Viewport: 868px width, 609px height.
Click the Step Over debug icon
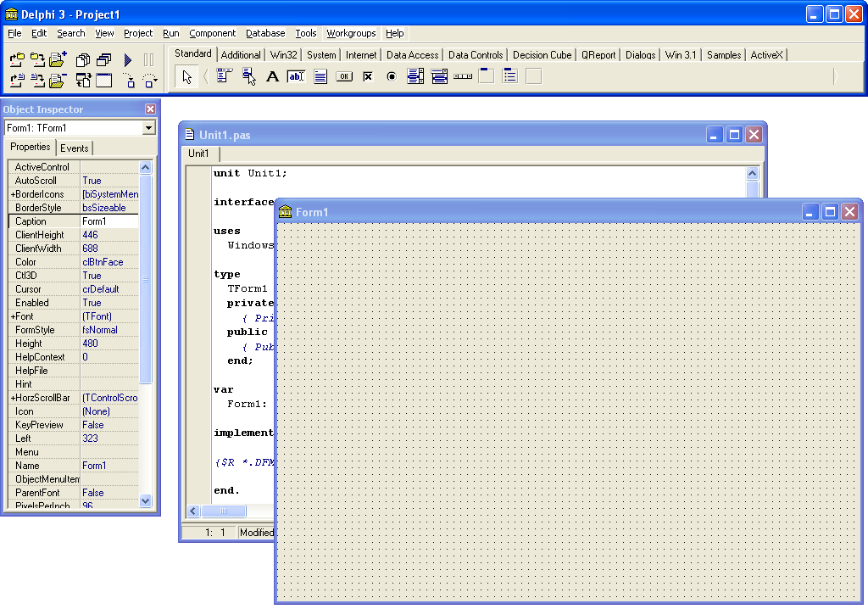click(149, 81)
